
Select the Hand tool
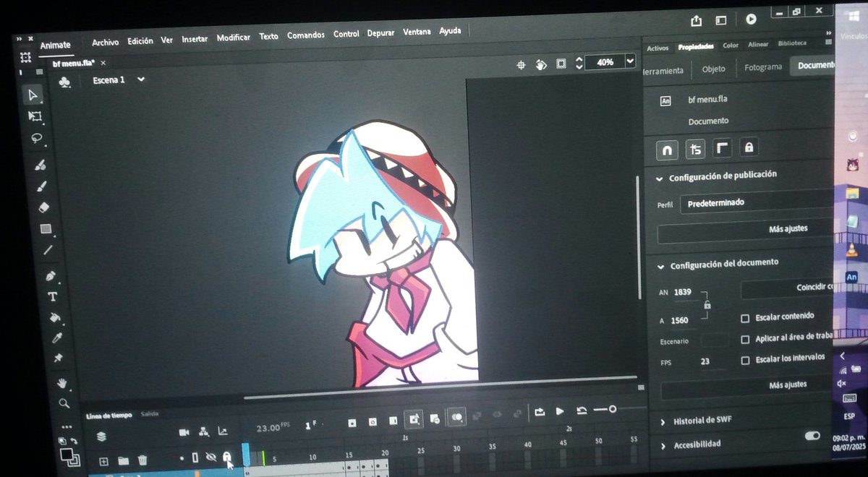click(x=62, y=382)
